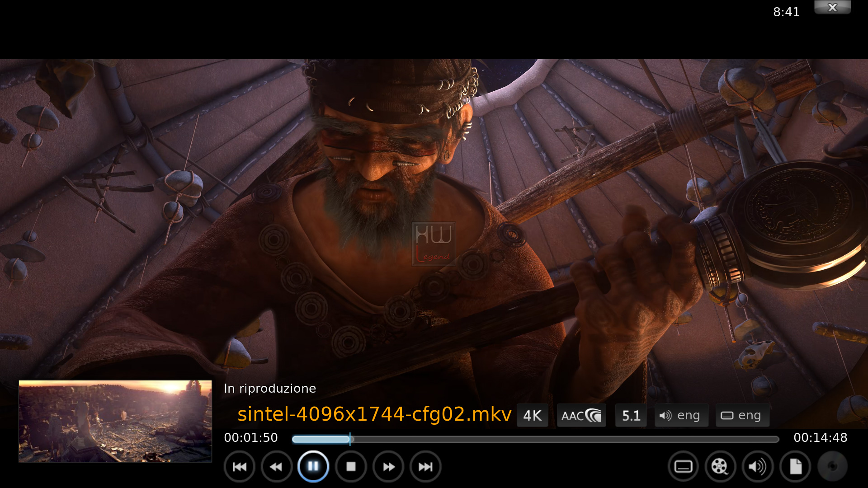Click the eng subtitle language indicator
868x488 pixels.
tap(742, 415)
